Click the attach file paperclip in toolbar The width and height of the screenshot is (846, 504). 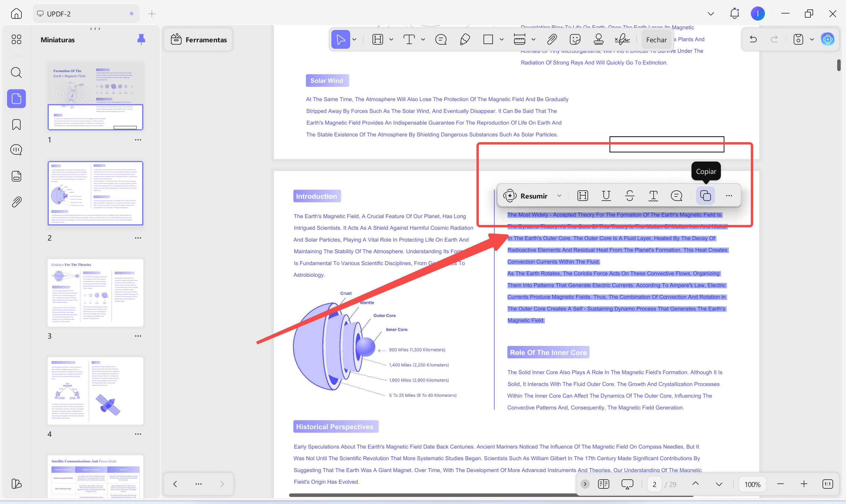pos(552,40)
